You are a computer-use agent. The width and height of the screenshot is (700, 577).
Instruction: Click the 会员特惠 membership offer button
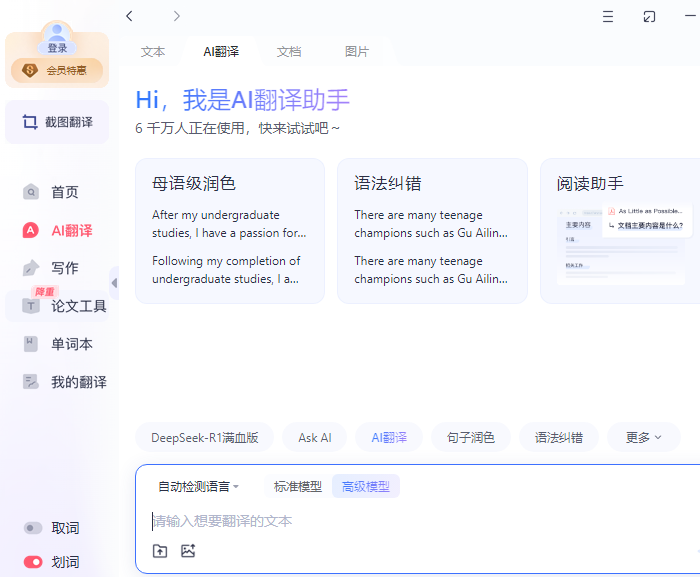click(57, 71)
